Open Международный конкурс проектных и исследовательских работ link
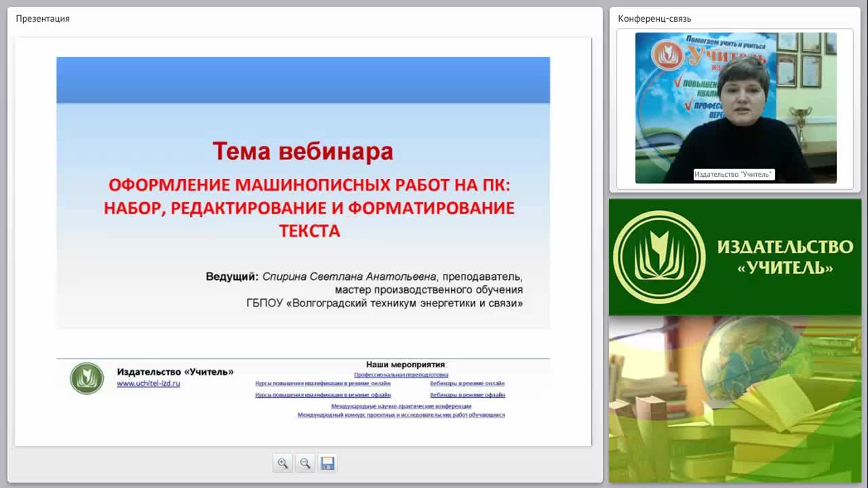 click(401, 415)
